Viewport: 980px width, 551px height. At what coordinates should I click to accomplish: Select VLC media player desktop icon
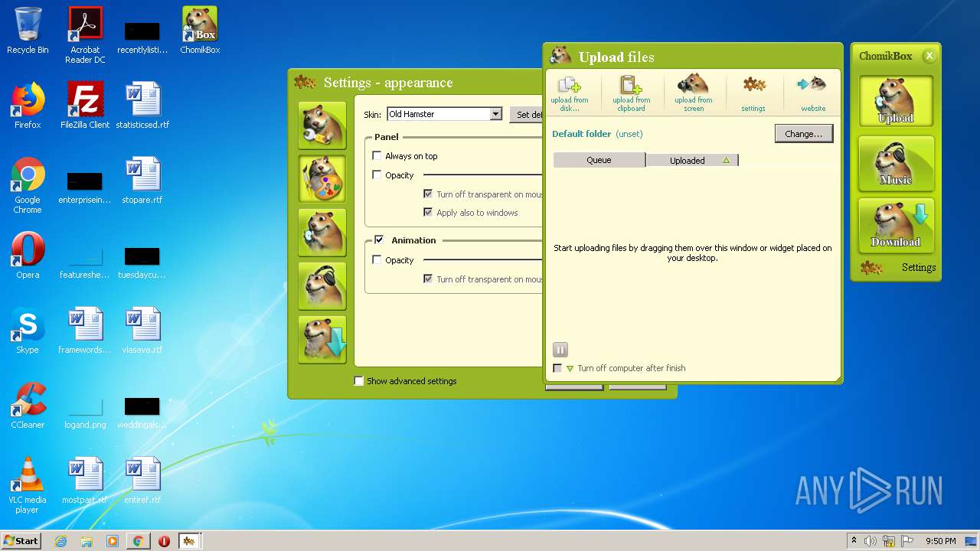[x=28, y=485]
